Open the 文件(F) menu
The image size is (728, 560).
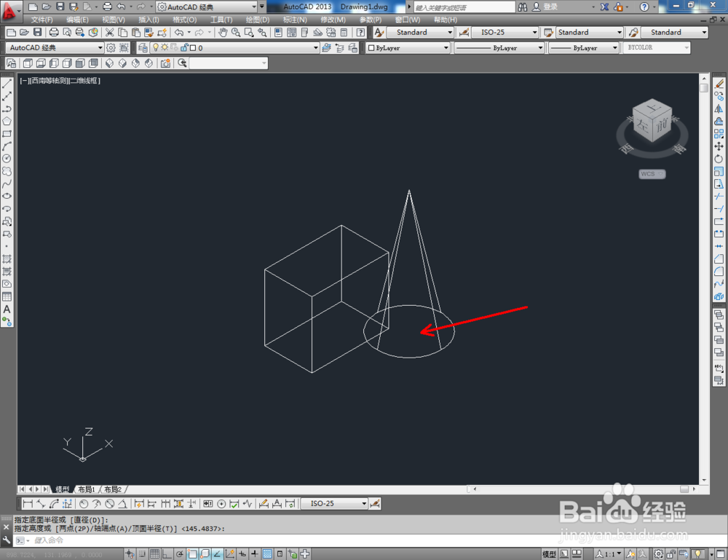[x=41, y=20]
